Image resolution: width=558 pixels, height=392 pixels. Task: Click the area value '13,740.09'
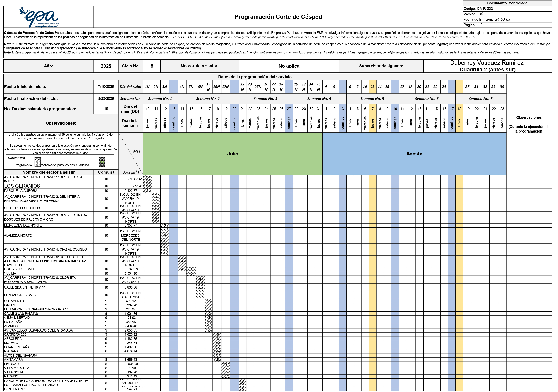pyautogui.click(x=131, y=269)
